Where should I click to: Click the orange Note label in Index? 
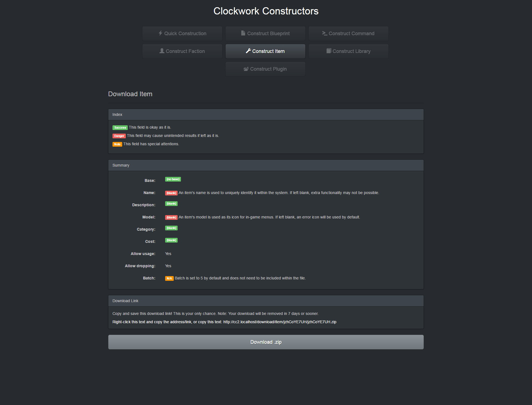[117, 144]
